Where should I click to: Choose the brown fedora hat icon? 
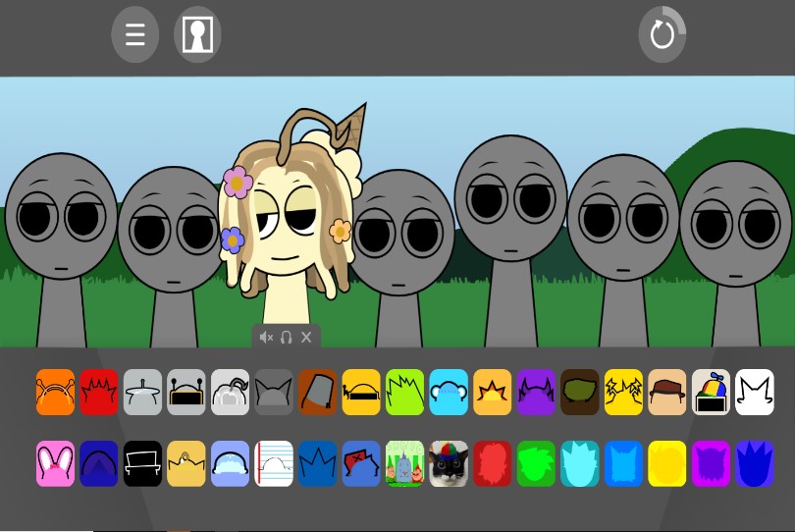tap(667, 392)
